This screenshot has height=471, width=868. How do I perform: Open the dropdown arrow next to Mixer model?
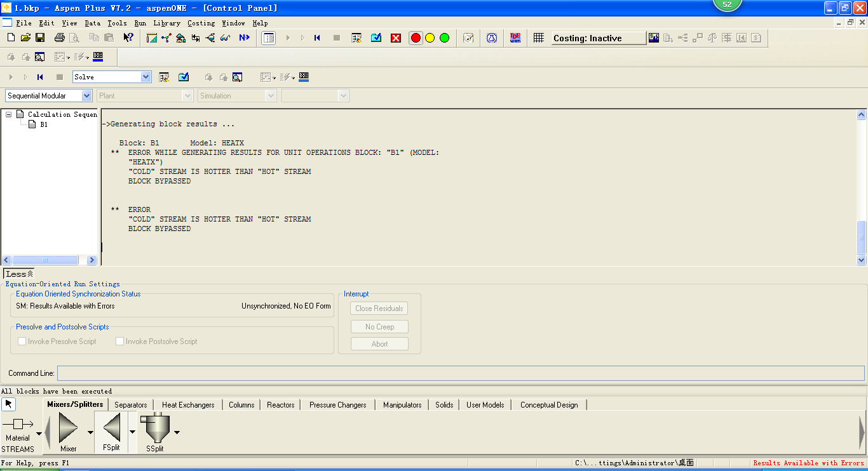pos(90,432)
